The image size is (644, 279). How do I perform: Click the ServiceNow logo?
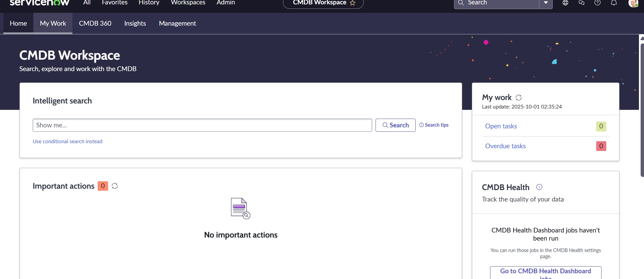point(39,3)
